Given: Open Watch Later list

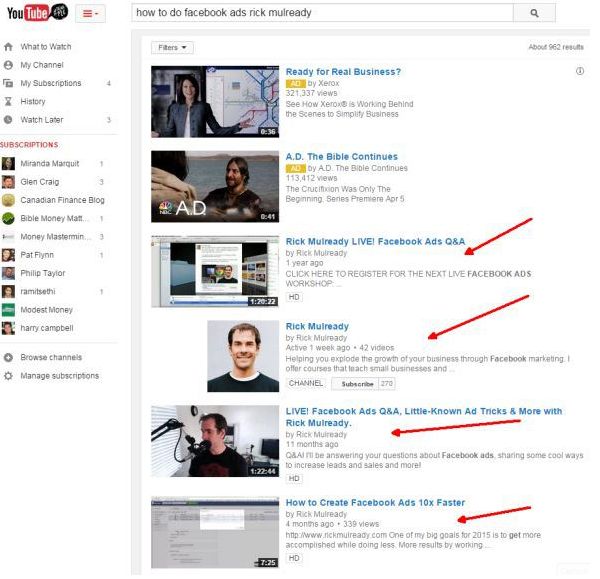Looking at the screenshot, I should click(42, 120).
